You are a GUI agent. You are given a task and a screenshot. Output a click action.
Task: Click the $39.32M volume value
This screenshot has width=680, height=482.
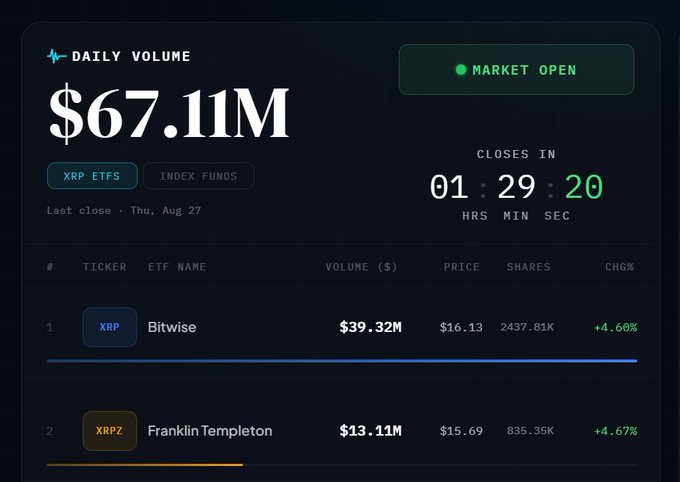click(370, 327)
